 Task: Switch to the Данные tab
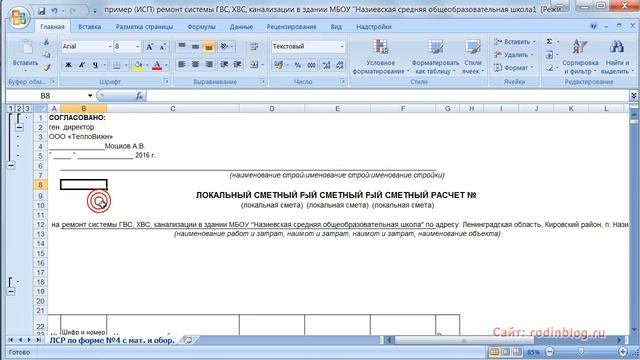tap(241, 27)
